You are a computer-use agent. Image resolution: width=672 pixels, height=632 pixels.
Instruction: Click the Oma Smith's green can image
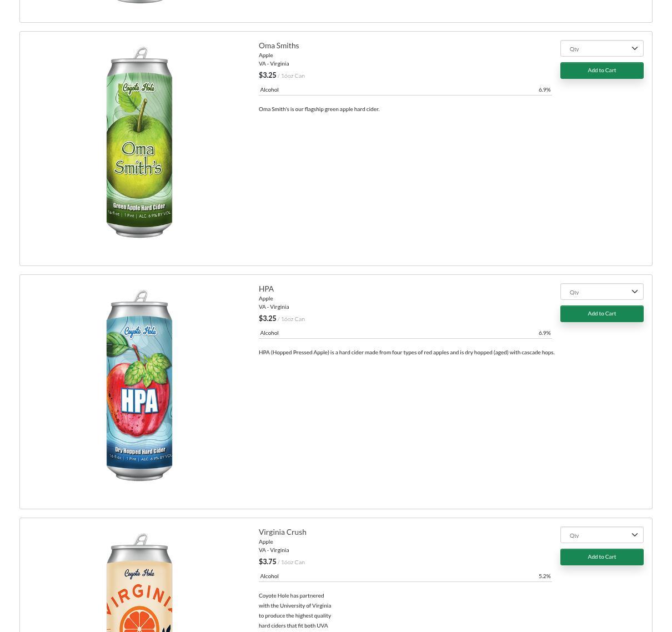[x=139, y=142]
